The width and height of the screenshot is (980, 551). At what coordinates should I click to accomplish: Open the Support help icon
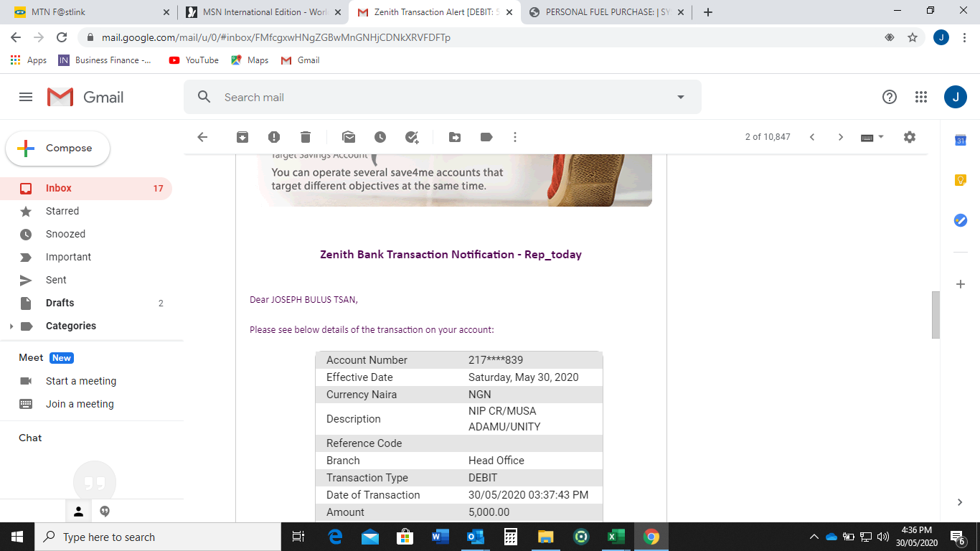pos(890,97)
